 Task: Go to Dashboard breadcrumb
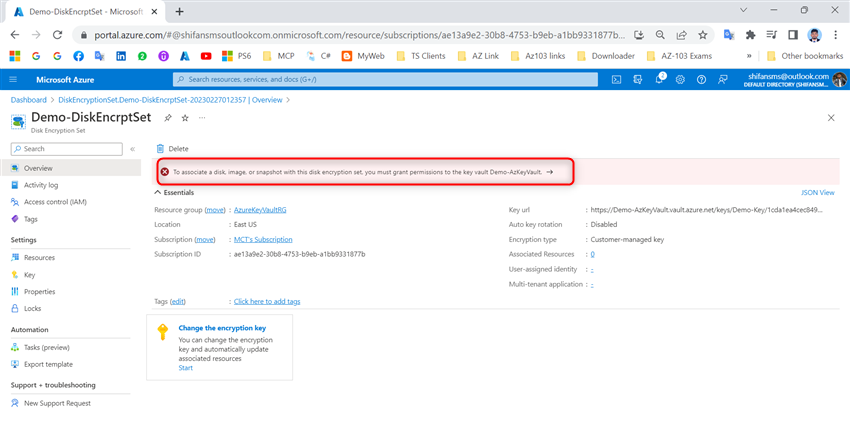29,100
